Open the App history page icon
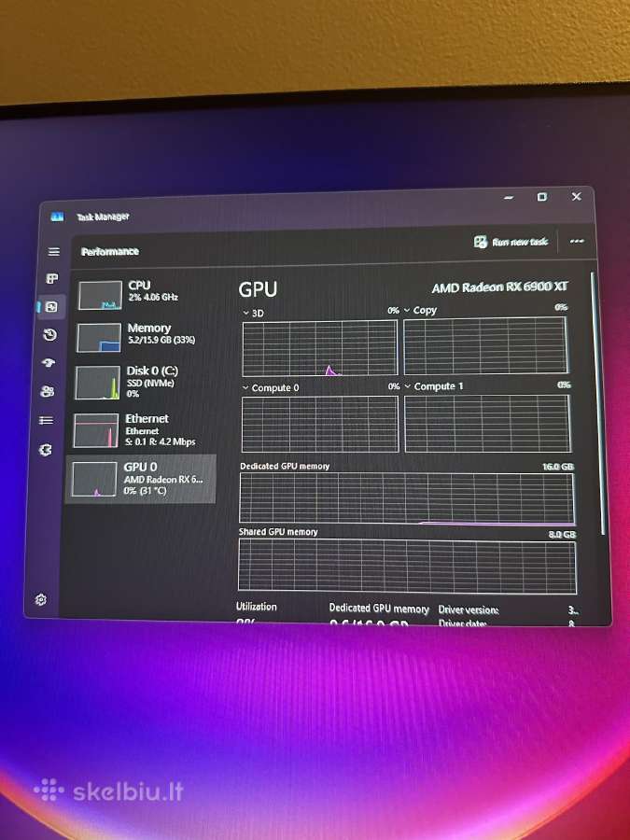Screen dimensions: 630x840 pyautogui.click(x=49, y=335)
